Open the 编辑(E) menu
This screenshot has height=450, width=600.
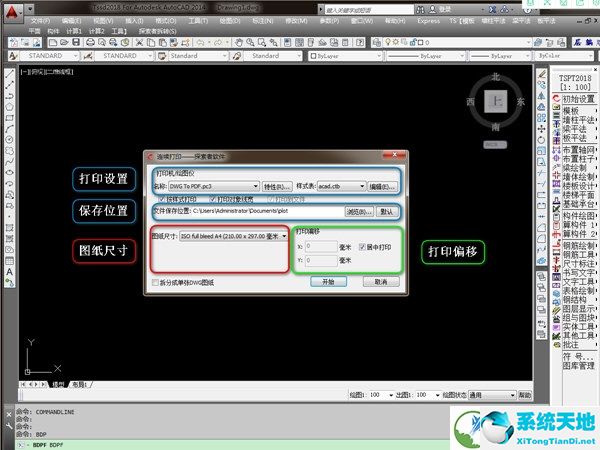pyautogui.click(x=72, y=21)
